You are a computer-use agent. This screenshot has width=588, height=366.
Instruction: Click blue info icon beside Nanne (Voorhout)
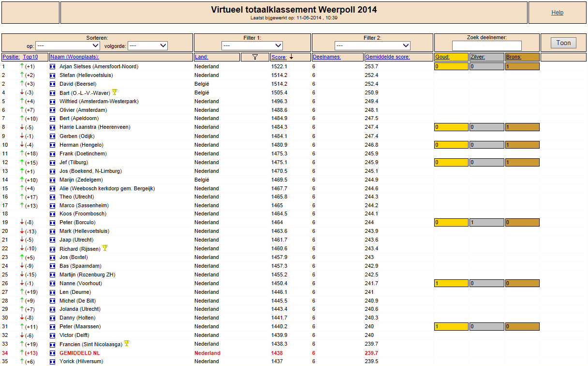[53, 284]
